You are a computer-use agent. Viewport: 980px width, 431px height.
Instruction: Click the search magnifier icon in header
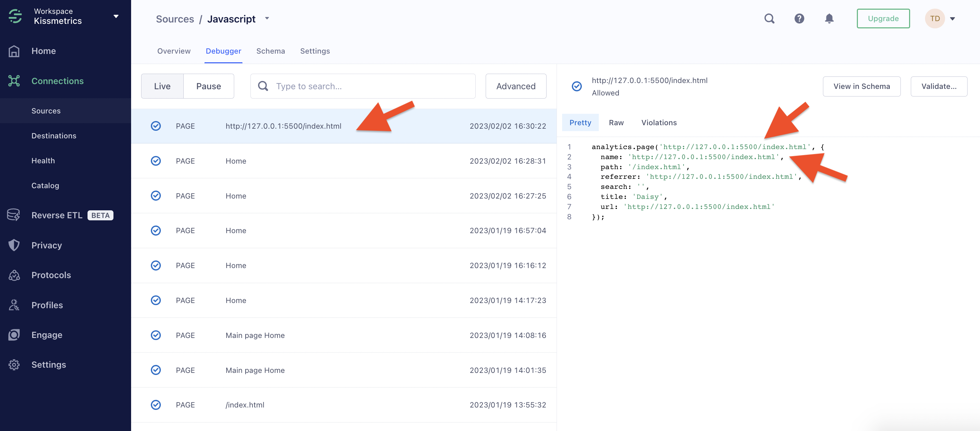[x=769, y=18]
